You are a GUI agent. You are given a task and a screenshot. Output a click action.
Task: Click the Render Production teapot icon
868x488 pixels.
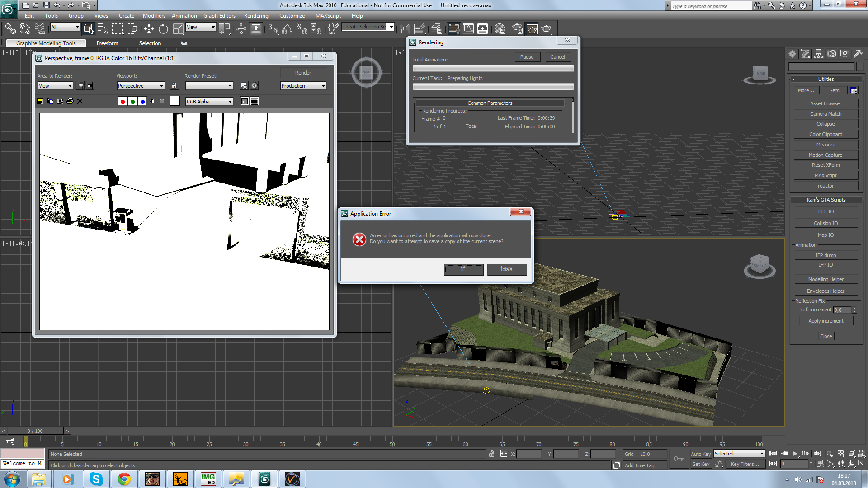click(x=547, y=29)
